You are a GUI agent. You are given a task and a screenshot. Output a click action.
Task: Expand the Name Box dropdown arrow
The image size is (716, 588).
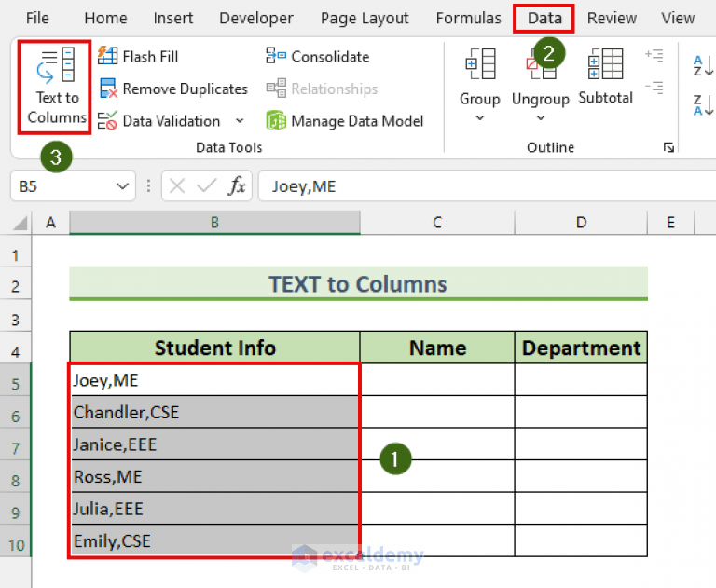coord(122,186)
